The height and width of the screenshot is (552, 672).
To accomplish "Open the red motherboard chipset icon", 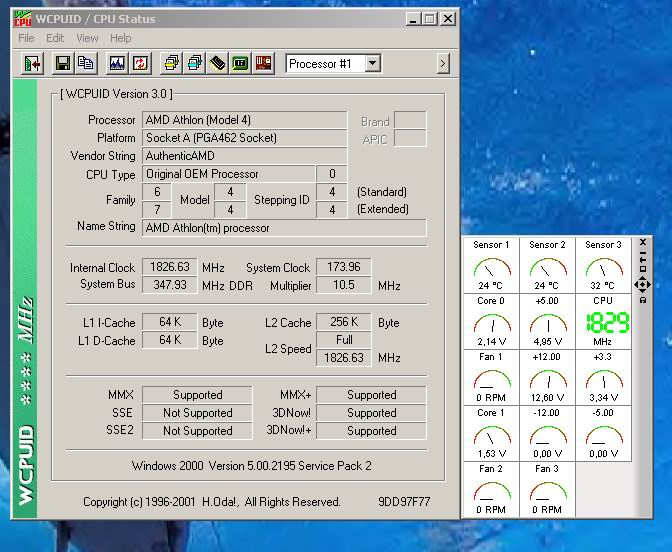I will pos(264,64).
